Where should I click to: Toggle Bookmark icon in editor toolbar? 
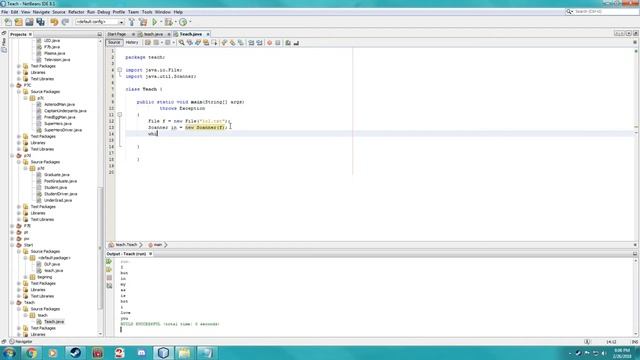240,42
